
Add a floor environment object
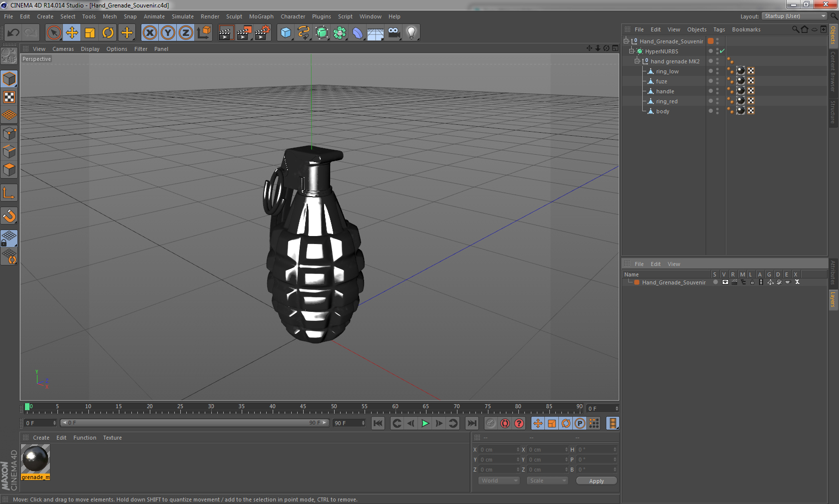[375, 33]
